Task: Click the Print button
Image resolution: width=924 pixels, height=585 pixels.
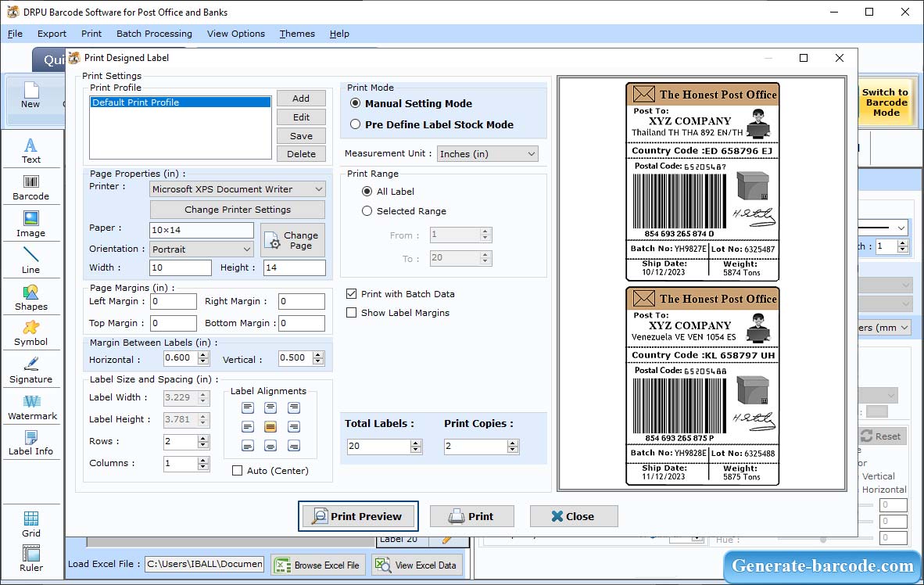Action: pos(471,517)
